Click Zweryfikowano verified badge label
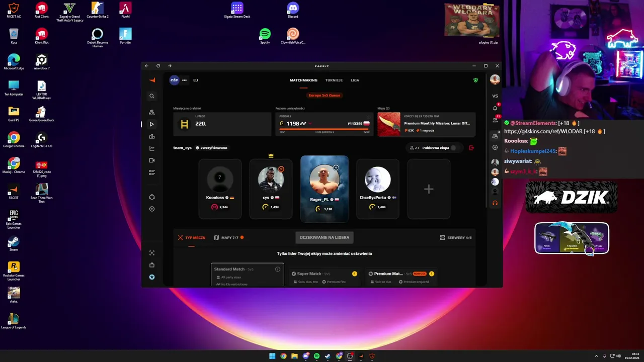This screenshot has width=644, height=362. [211, 148]
